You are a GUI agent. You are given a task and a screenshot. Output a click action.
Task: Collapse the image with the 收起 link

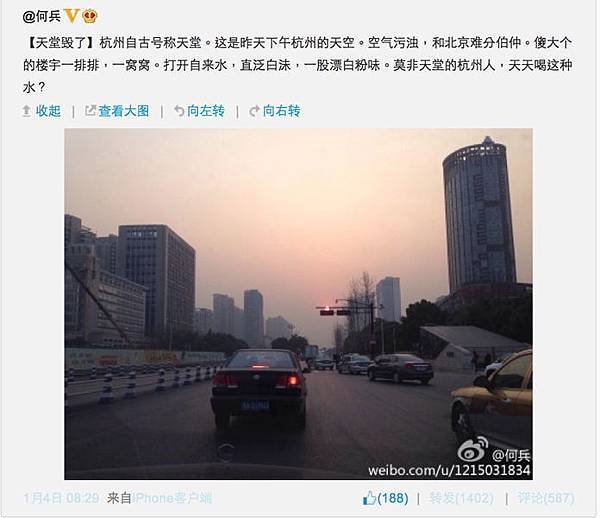tap(48, 111)
